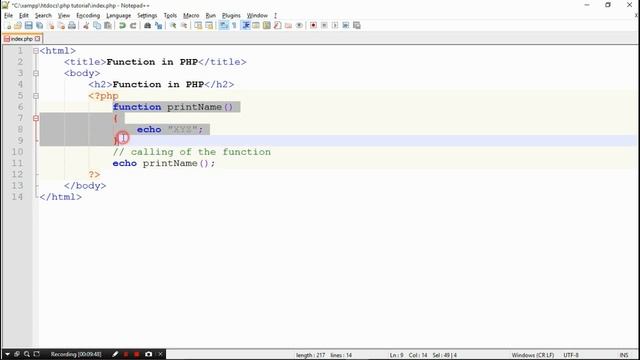This screenshot has height=360, width=640.
Task: Click the closing </html> tag text
Action: tap(60, 197)
